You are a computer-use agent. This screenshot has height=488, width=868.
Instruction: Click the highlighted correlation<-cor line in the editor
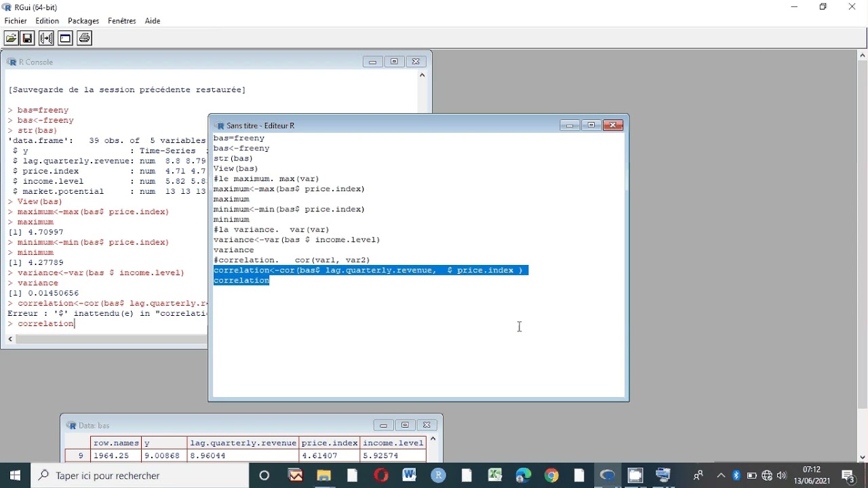click(370, 270)
